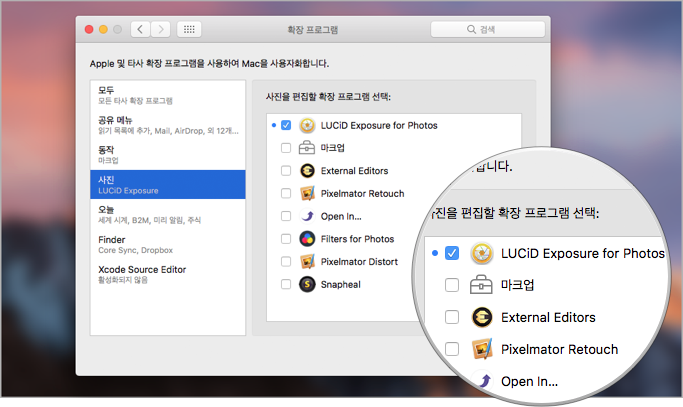
Task: Click the Filters for Photos app icon
Action: pos(307,239)
